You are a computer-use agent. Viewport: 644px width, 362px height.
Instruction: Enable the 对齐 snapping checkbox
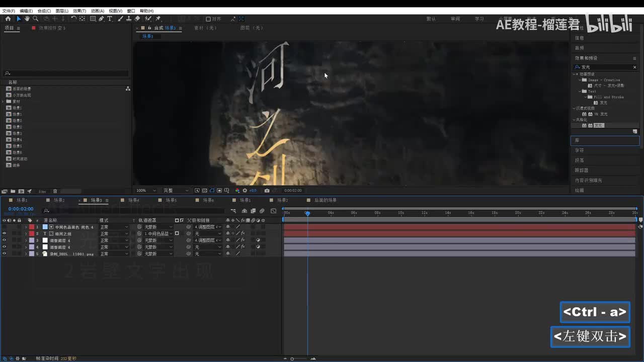pyautogui.click(x=208, y=19)
